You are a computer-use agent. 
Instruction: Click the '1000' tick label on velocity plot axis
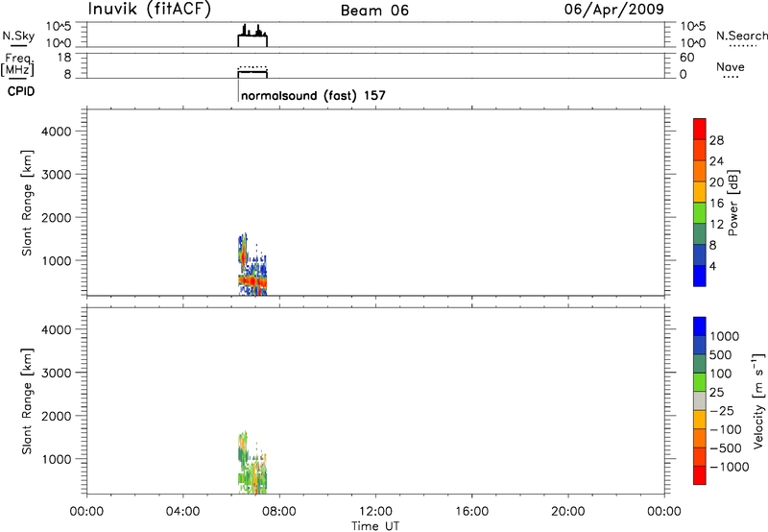[x=57, y=459]
